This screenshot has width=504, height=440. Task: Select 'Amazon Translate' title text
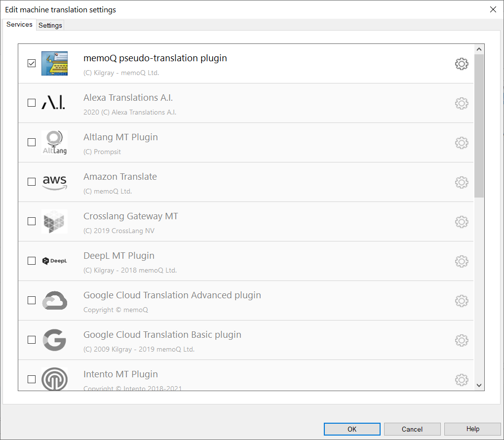(x=120, y=177)
